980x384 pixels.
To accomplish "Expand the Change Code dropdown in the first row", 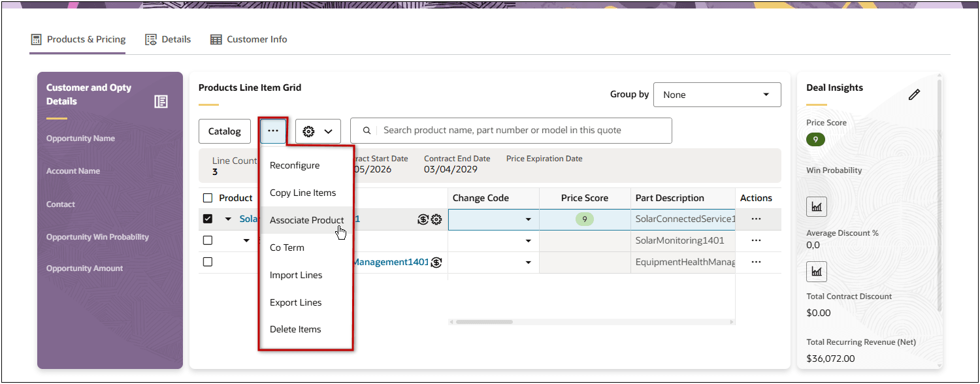I will click(528, 219).
